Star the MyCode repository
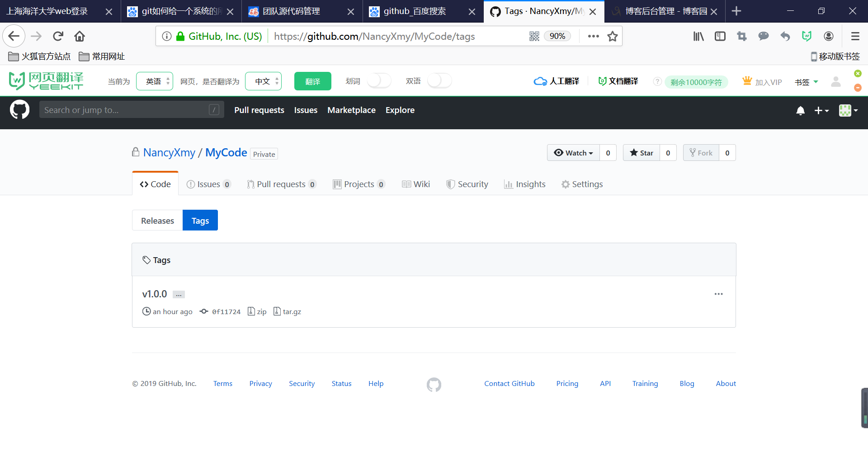The width and height of the screenshot is (868, 461). 642,153
